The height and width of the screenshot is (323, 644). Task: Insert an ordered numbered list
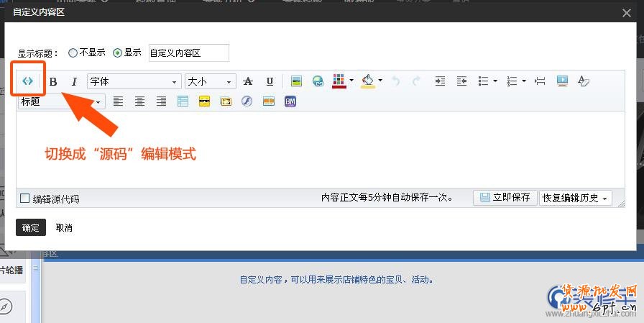click(x=512, y=81)
